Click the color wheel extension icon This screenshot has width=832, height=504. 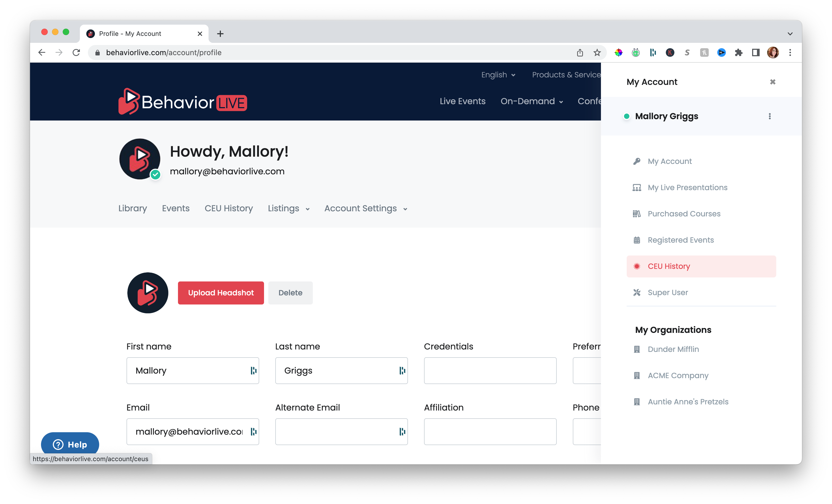coord(618,53)
